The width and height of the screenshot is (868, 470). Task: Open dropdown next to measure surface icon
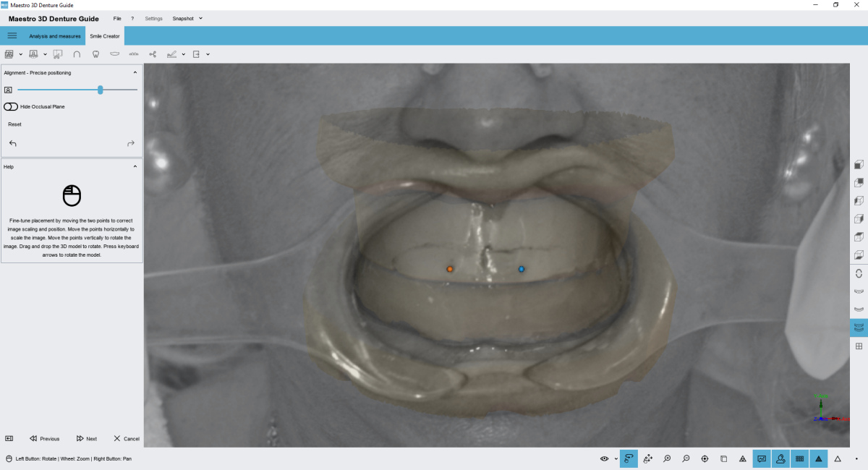point(183,54)
